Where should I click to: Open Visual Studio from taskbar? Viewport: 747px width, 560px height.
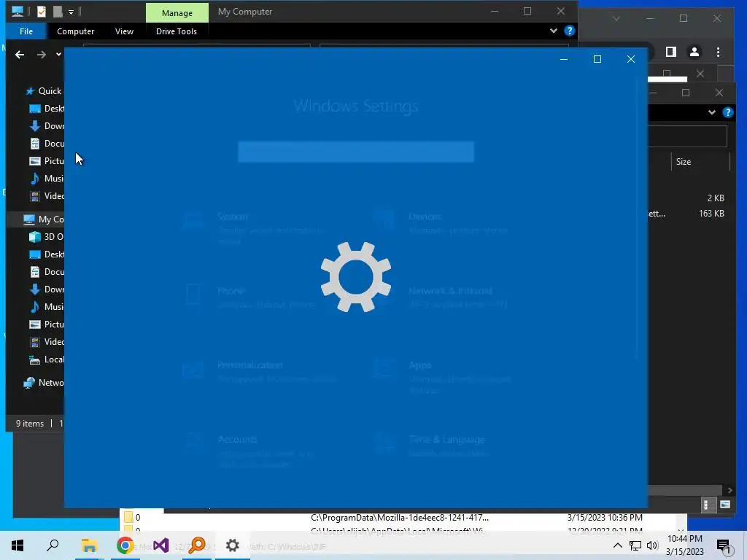click(x=161, y=545)
